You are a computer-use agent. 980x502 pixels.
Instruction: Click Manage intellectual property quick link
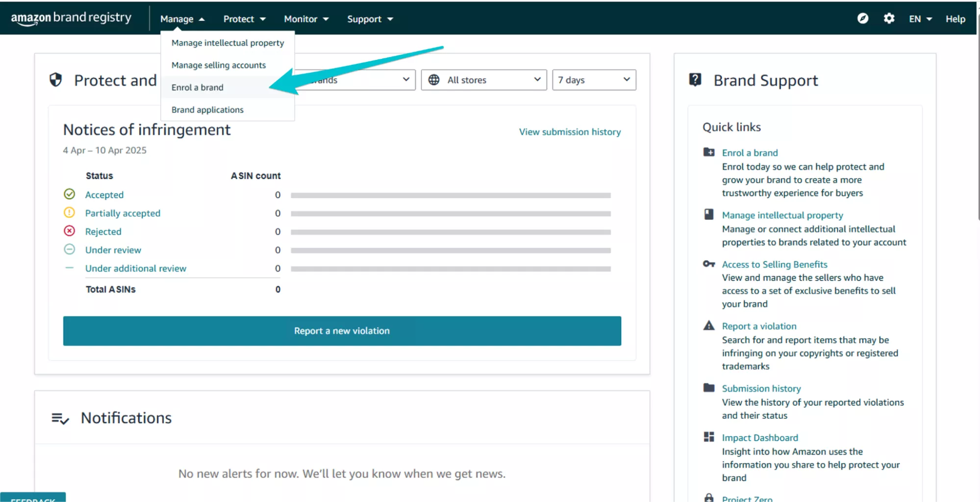coord(782,215)
